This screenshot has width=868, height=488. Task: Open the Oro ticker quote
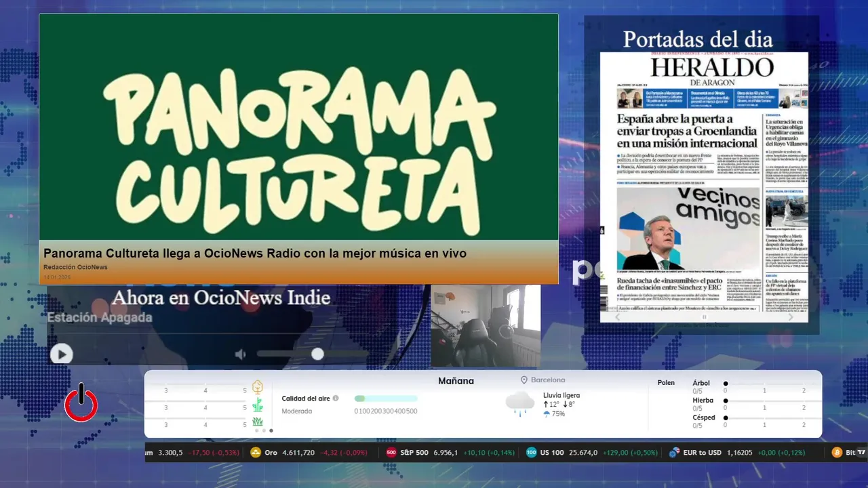(309, 453)
